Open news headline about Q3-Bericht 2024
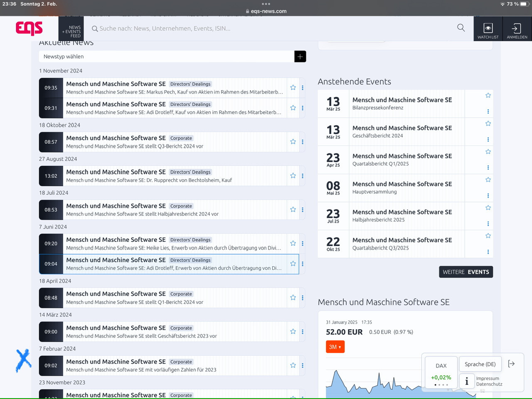Image resolution: width=532 pixels, height=399 pixels. [135, 146]
